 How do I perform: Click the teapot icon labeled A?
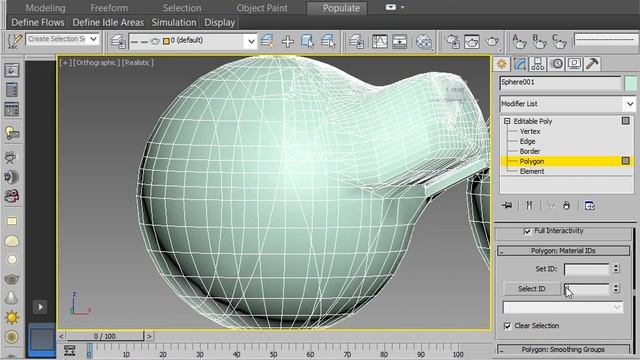tap(519, 41)
